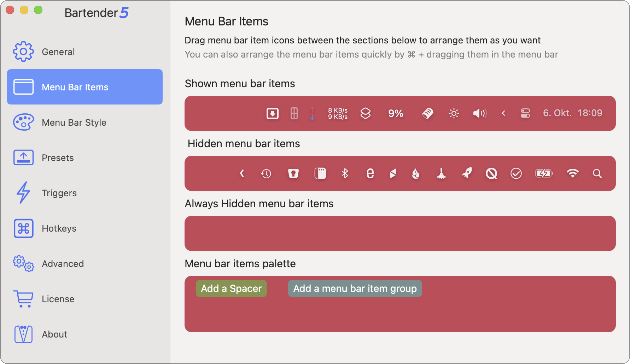Click the Control Center toggles icon
The height and width of the screenshot is (364, 630).
[525, 113]
